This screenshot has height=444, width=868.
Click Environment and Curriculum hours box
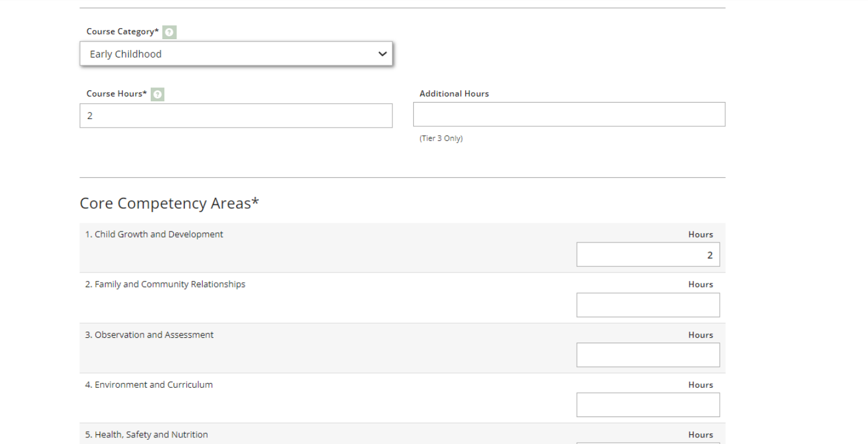click(648, 405)
